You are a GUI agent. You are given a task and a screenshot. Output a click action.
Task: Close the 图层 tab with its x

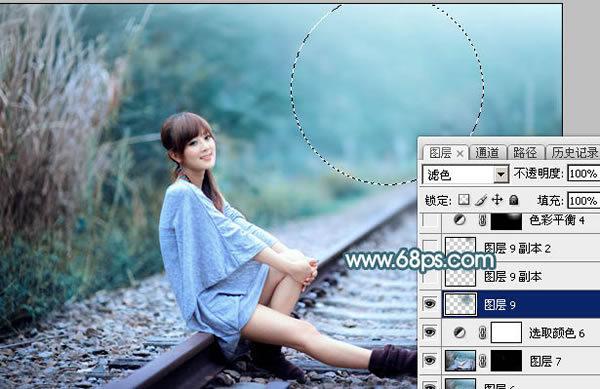[x=460, y=154]
